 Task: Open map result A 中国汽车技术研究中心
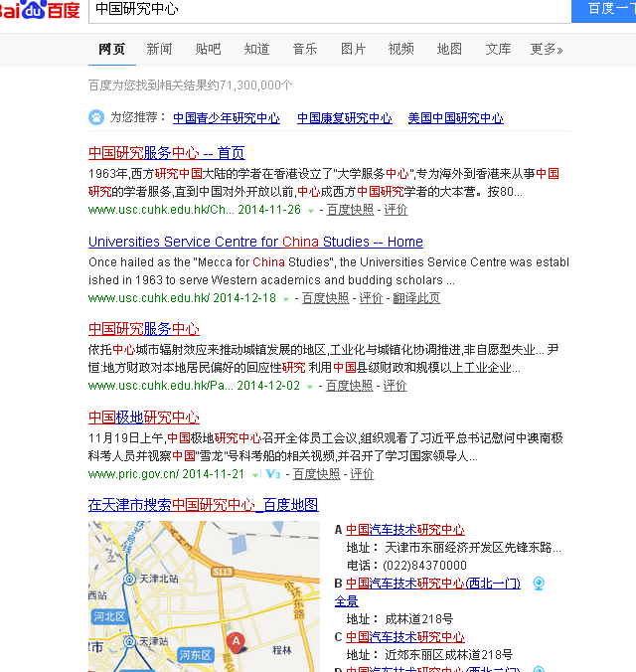coord(405,530)
